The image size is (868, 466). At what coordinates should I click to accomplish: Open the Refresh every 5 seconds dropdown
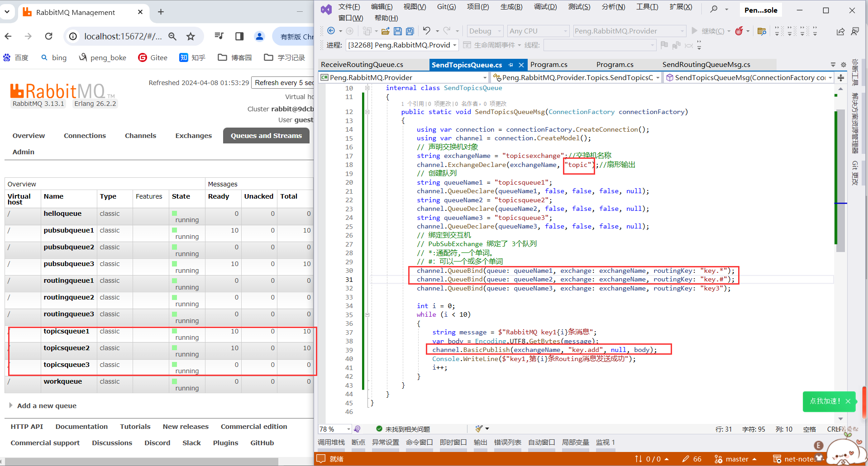click(282, 83)
